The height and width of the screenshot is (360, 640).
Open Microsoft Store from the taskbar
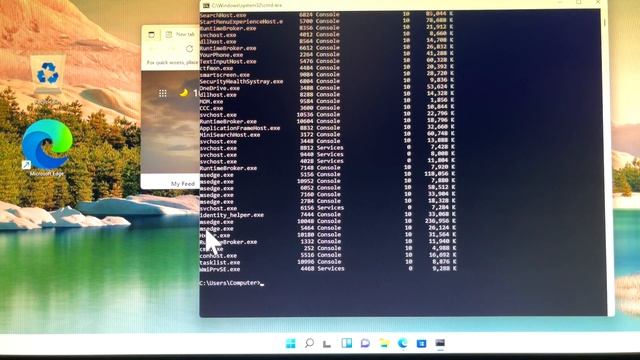tap(421, 344)
